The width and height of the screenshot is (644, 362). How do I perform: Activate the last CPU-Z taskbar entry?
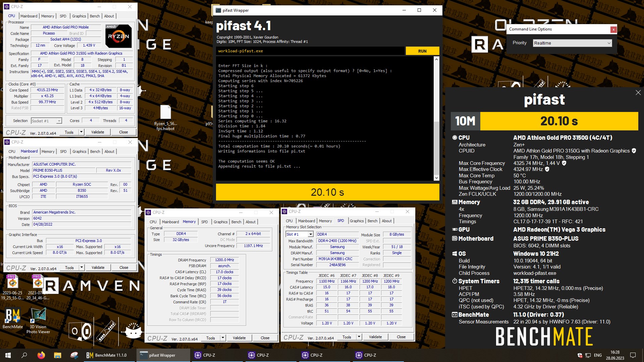[378, 355]
